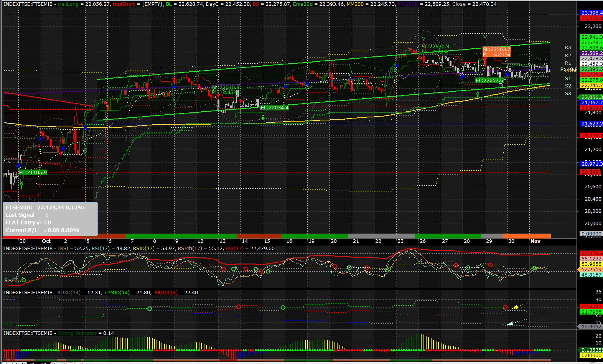Click the green 22,941.3 price tag
Screen dimensions: 603x364
pos(591,37)
